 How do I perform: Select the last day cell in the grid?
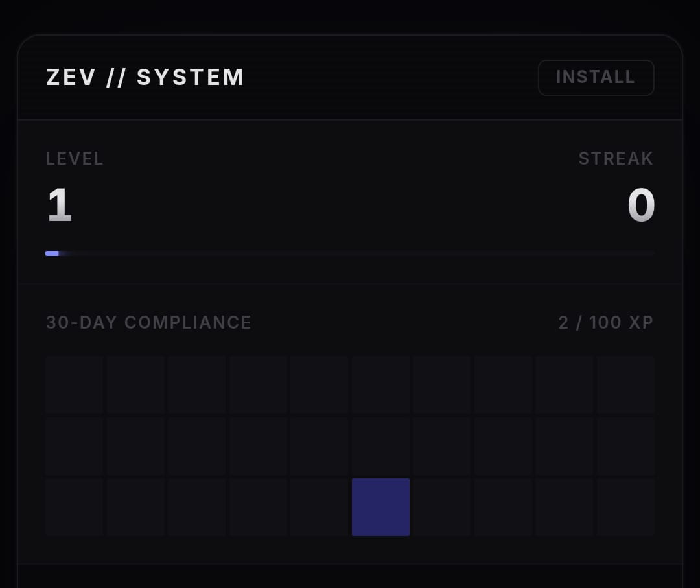pos(625,507)
